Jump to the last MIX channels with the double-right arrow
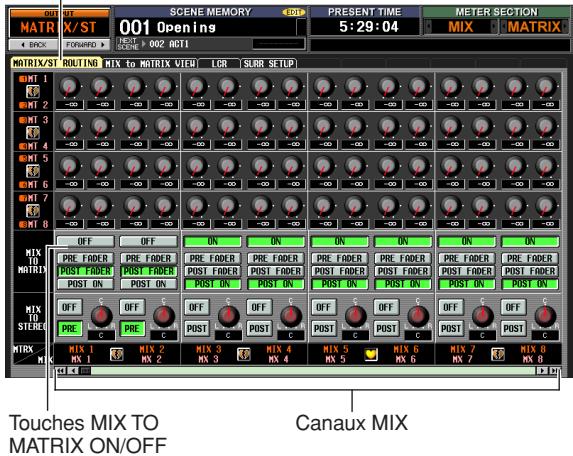Viewport: 573px width, 456px height. [x=554, y=371]
